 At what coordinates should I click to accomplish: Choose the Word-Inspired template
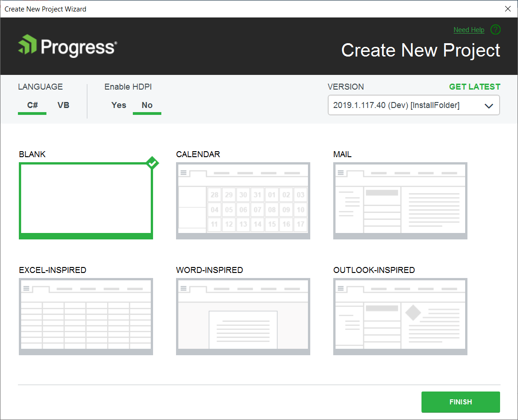pos(243,317)
